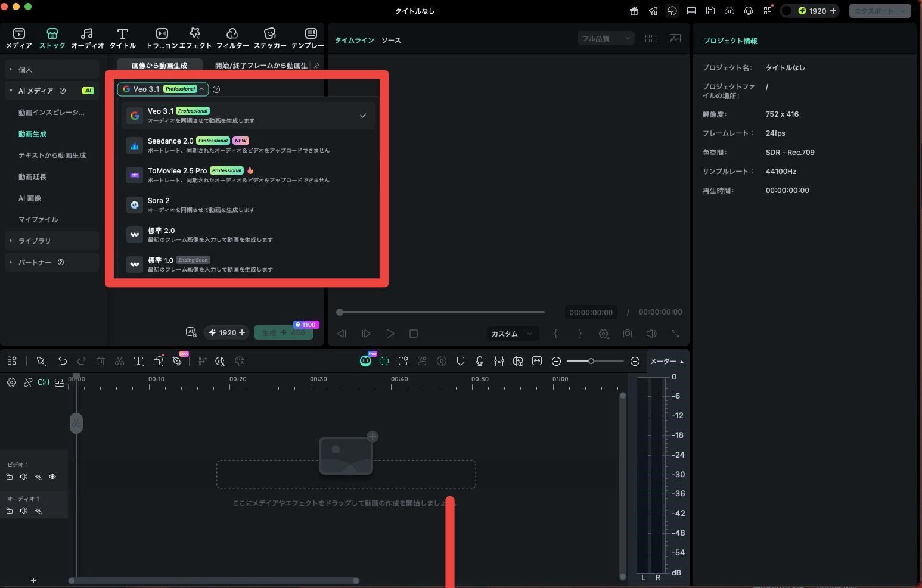This screenshot has width=922, height=588.
Task: Stop preview playback
Action: (x=414, y=334)
